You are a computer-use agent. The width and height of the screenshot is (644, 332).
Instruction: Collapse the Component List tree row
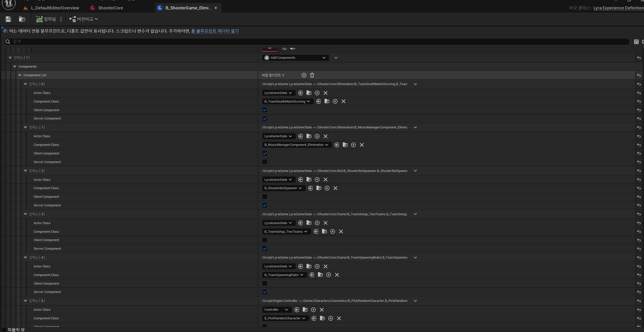(x=20, y=75)
